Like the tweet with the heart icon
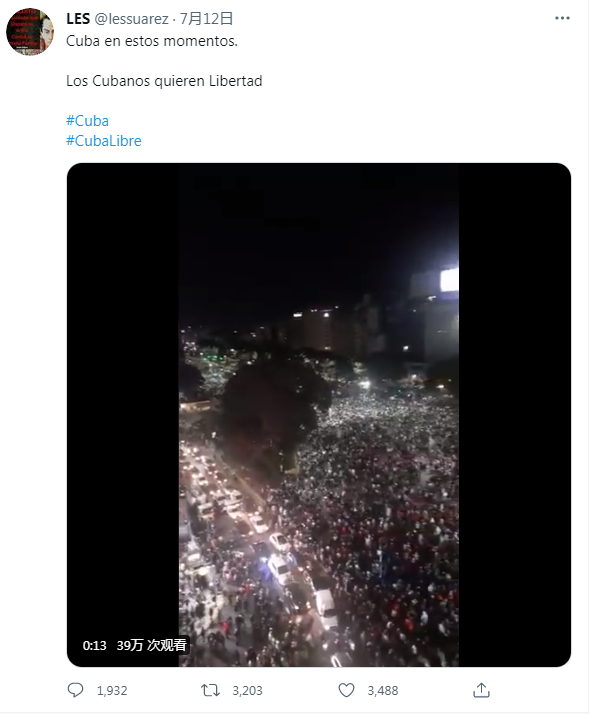Image resolution: width=603 pixels, height=714 pixels. coord(346,690)
